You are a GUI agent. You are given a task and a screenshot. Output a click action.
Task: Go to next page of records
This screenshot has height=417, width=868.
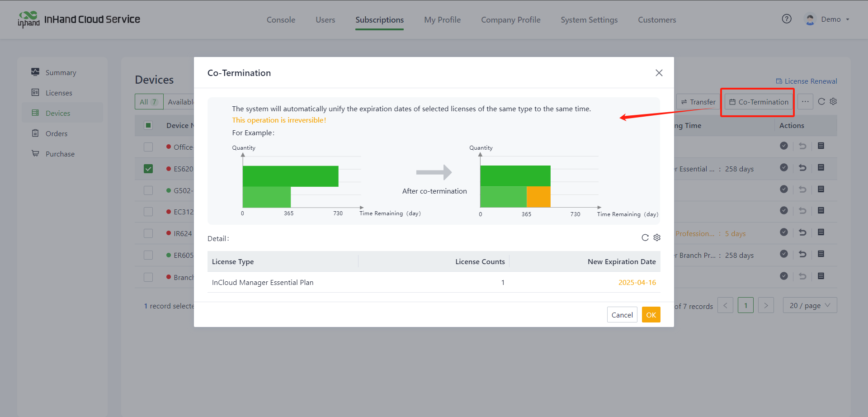pyautogui.click(x=766, y=305)
